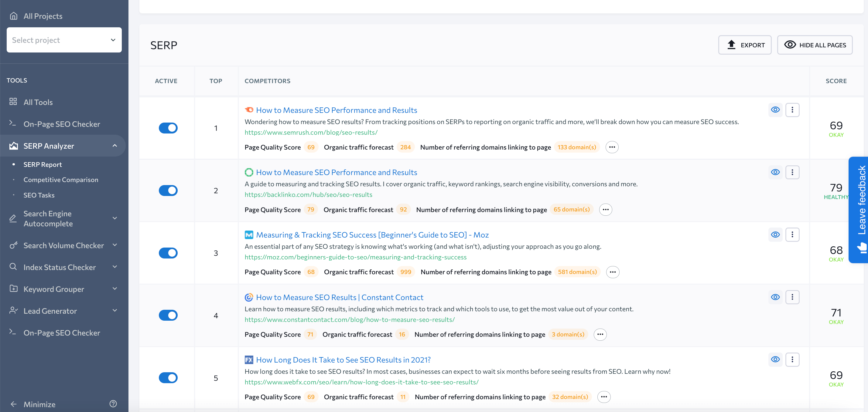Viewport: 868px width, 412px height.
Task: Open Measuring & Tracking SEO Success Moz title
Action: pos(372,235)
